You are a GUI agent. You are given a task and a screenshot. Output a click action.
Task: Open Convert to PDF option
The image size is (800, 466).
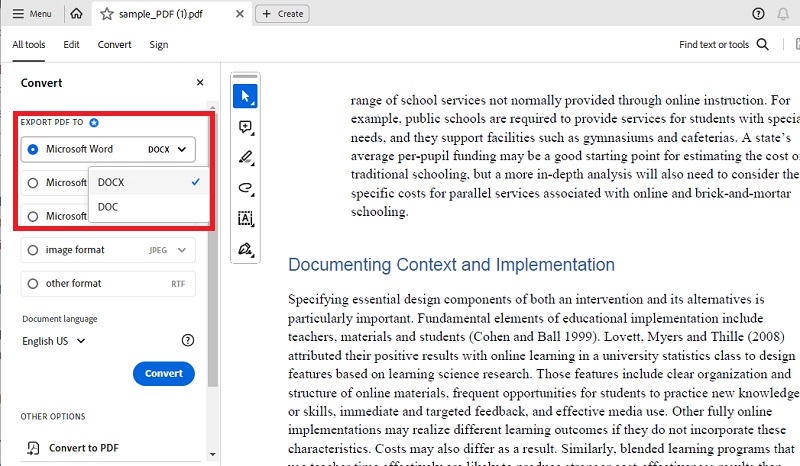[84, 448]
